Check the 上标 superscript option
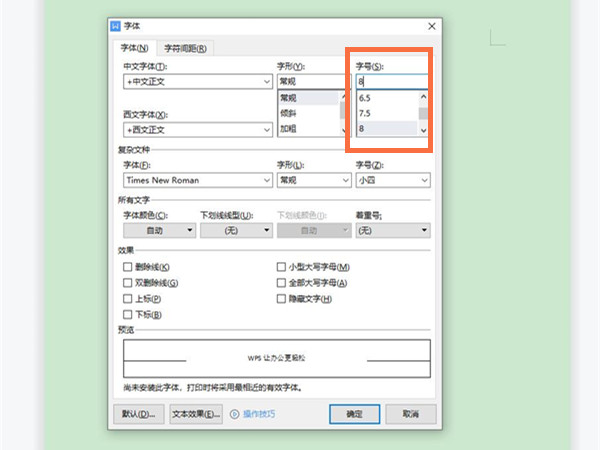The width and height of the screenshot is (600, 450). tap(127, 299)
